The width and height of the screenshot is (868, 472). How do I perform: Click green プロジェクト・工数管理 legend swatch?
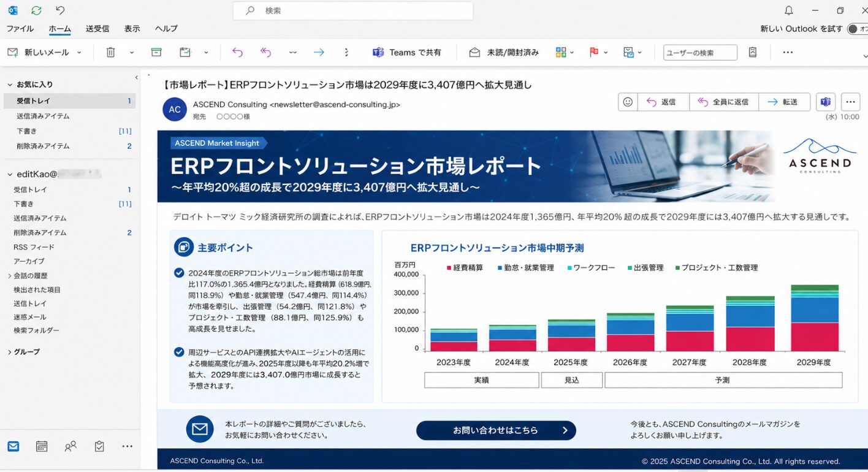click(x=677, y=268)
